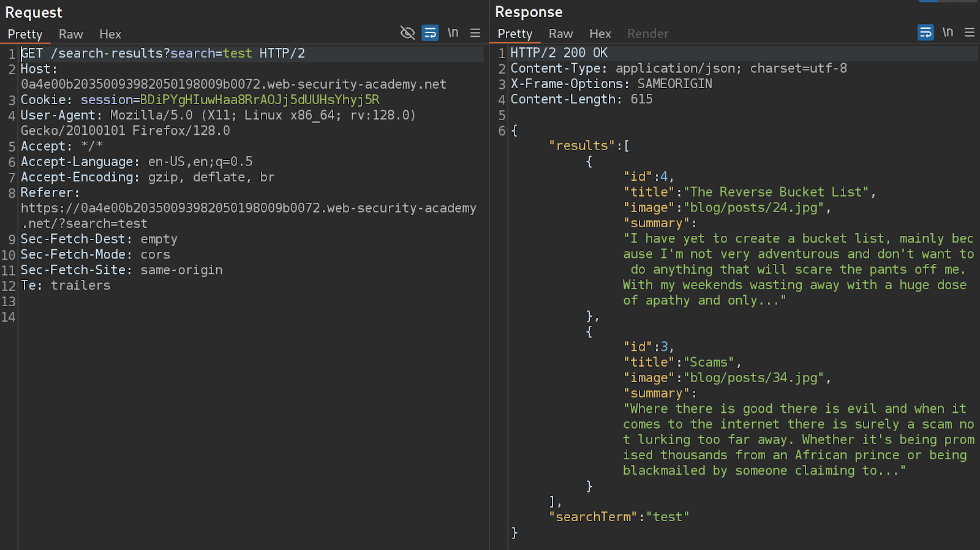Switch the Request view to Hex tab
Image resolution: width=980 pixels, height=550 pixels.
click(x=110, y=34)
